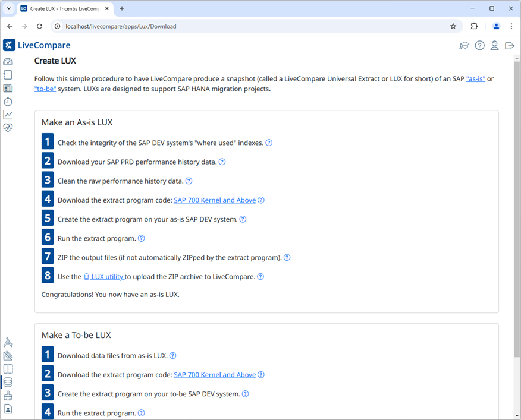Image resolution: width=521 pixels, height=420 pixels.
Task: Open the paintbrush tool icon in lower sidebar
Action: [x=8, y=395]
